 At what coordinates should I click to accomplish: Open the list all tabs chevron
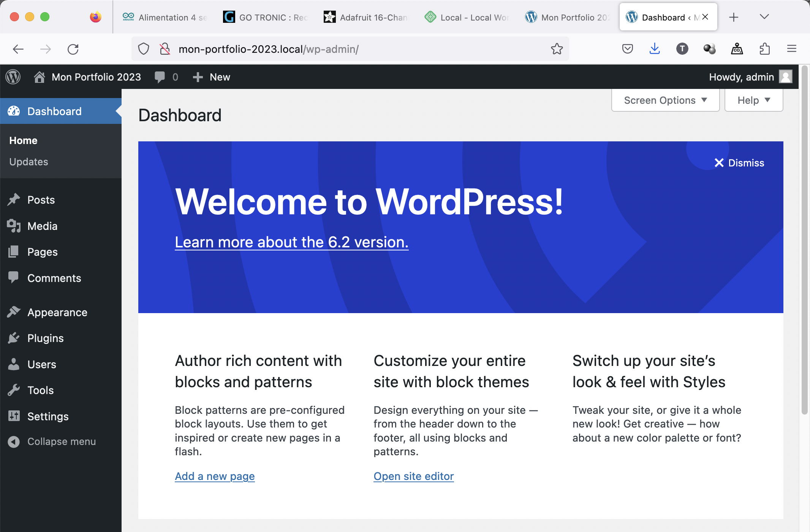coord(764,17)
